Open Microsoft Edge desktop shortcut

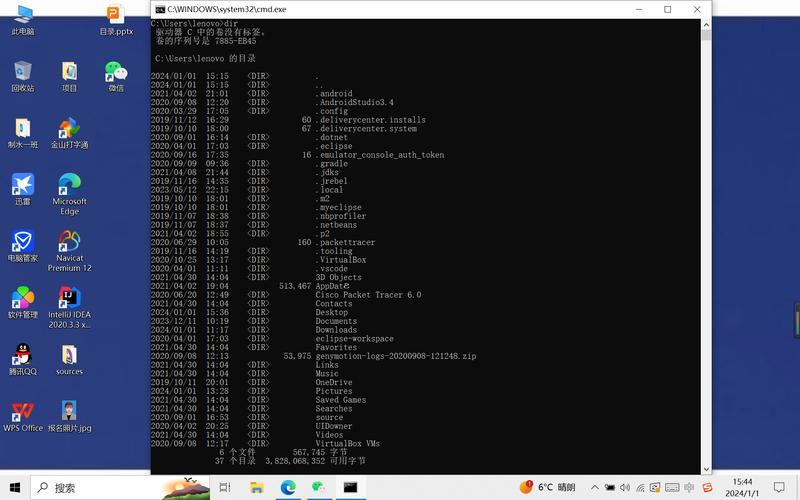69,194
